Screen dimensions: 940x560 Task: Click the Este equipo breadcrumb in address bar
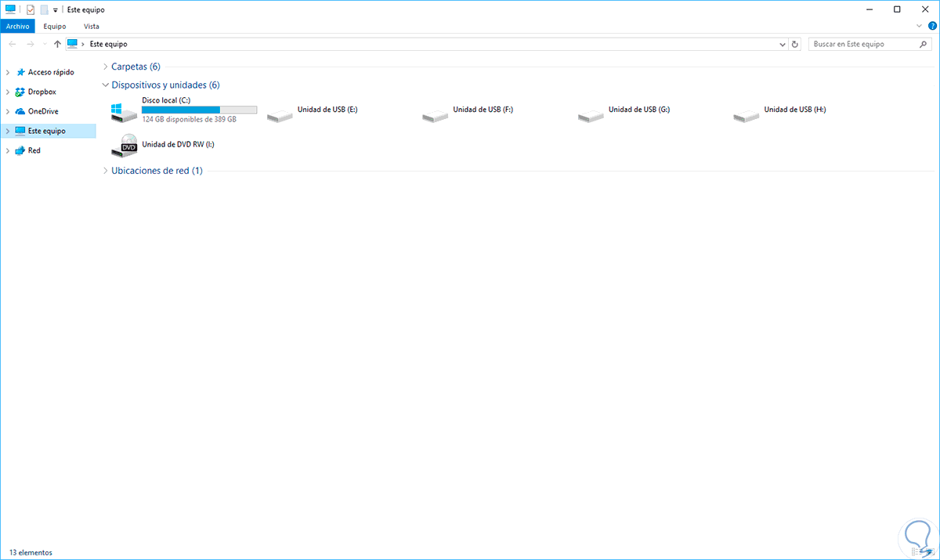(108, 45)
